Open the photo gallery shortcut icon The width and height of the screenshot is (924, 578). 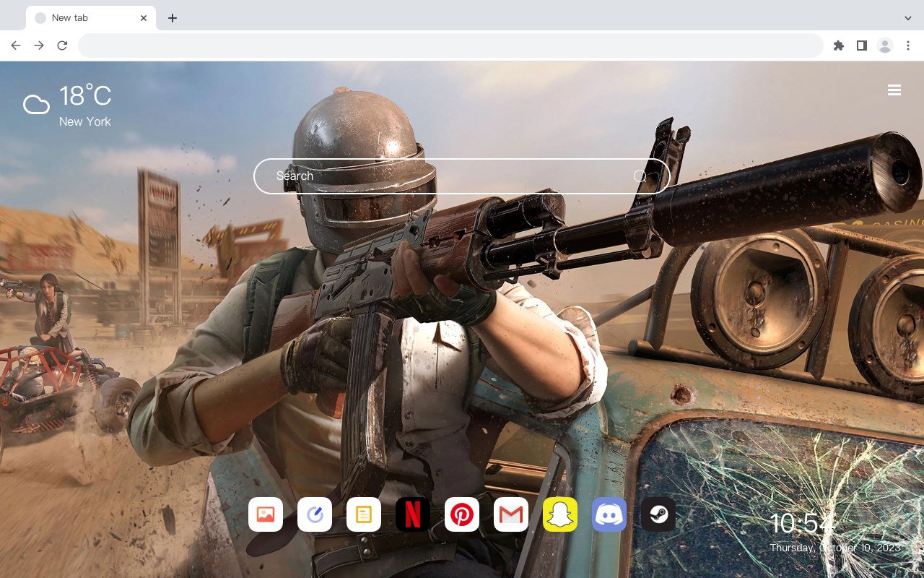pos(266,514)
